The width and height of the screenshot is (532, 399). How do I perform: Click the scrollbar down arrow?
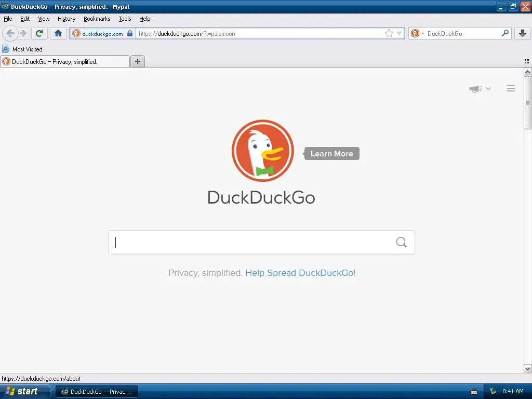527,368
